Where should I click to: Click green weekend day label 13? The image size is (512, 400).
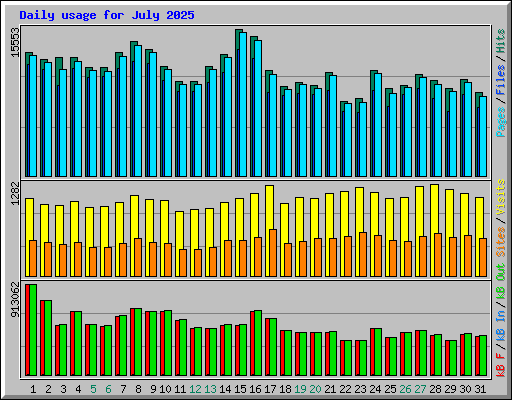coord(210,389)
